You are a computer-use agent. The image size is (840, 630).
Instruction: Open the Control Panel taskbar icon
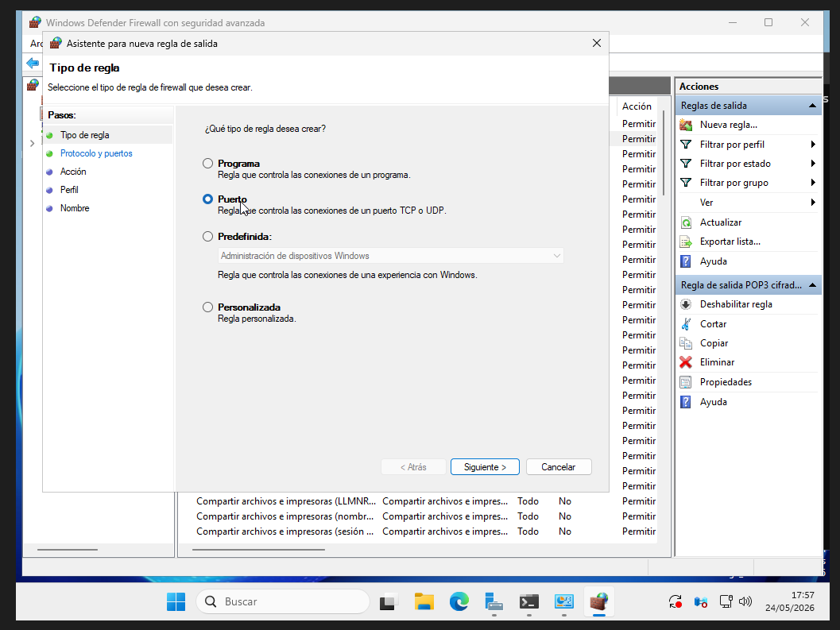pos(564,601)
